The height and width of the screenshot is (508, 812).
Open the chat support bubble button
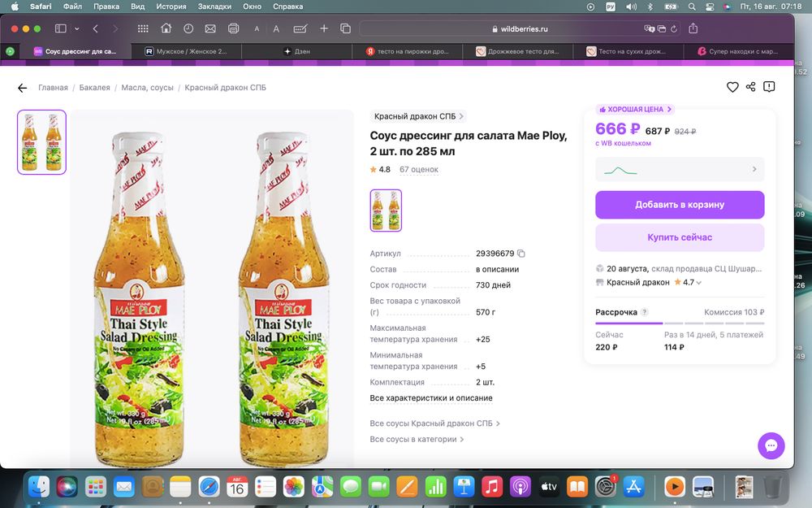coord(771,445)
